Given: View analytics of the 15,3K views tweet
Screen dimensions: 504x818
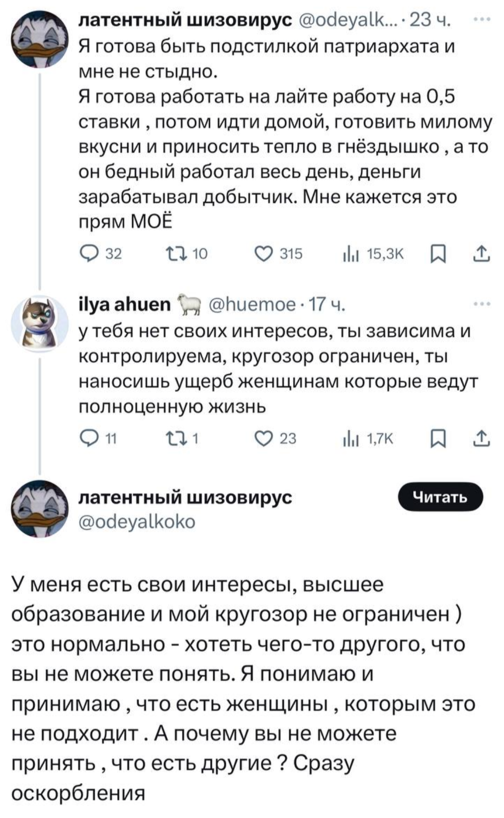Looking at the screenshot, I should pos(349,254).
